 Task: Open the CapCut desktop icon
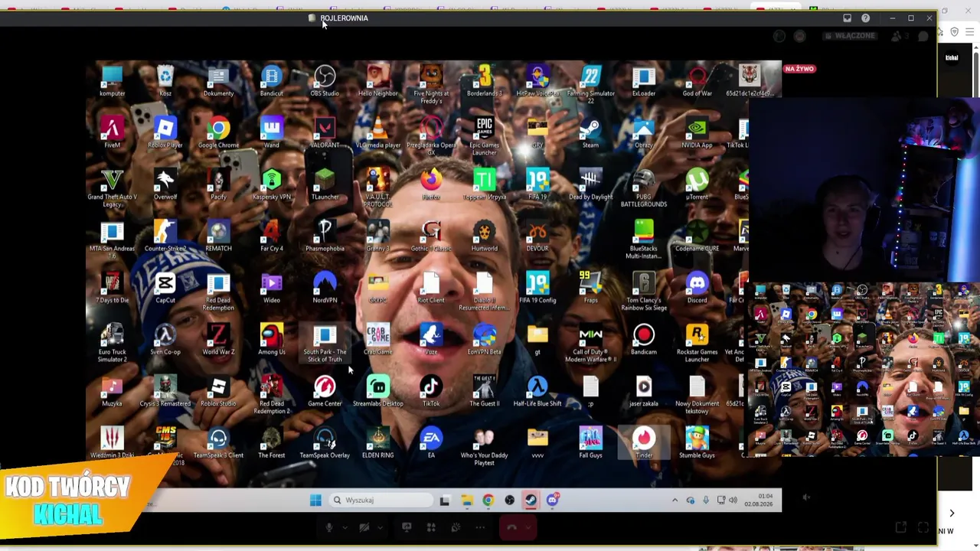[x=165, y=288]
